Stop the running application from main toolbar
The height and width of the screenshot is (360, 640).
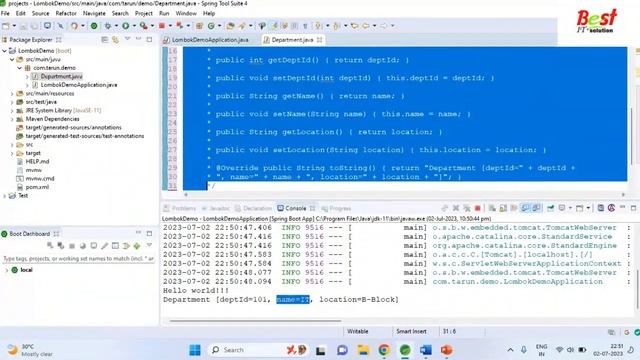pos(162,26)
